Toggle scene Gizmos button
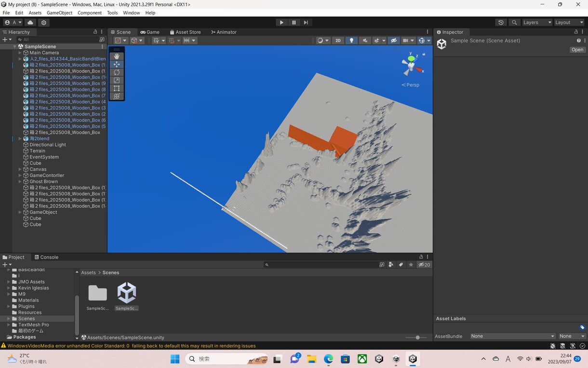This screenshot has width=588, height=368. (x=422, y=41)
